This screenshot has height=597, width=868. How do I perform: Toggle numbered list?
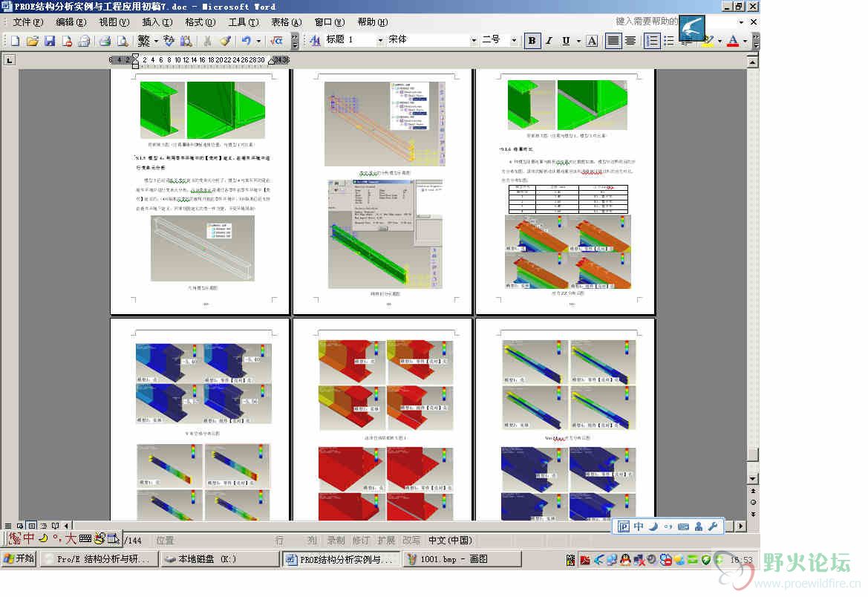click(652, 40)
